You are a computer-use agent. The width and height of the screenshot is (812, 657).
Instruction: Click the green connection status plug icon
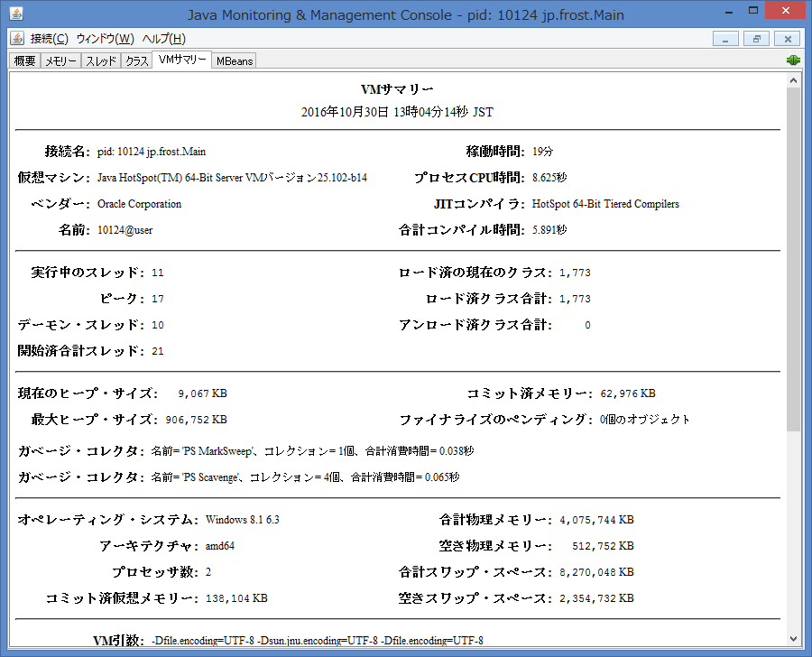point(792,59)
